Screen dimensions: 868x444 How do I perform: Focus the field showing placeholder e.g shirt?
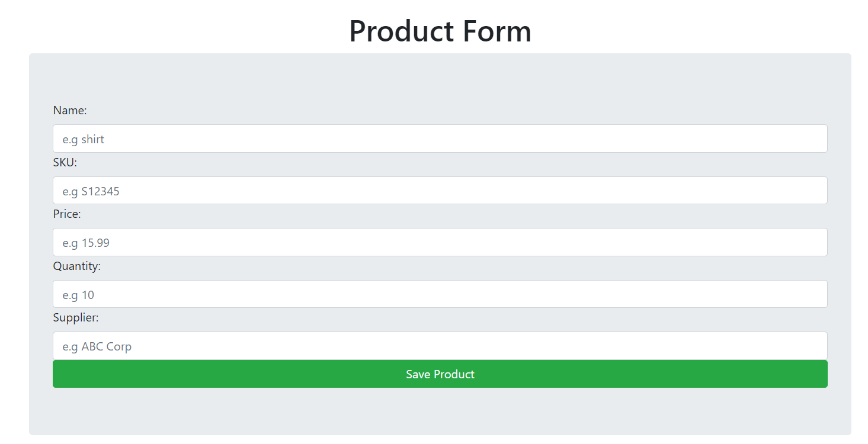coord(440,139)
